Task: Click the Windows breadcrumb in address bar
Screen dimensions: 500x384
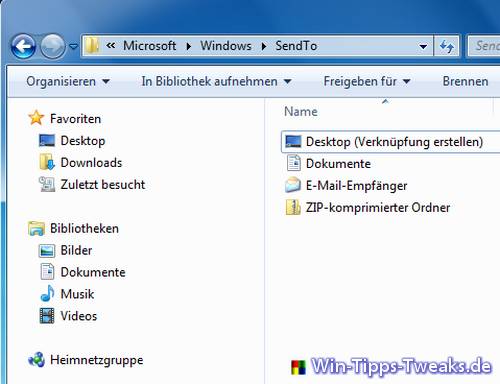Action: pos(226,46)
